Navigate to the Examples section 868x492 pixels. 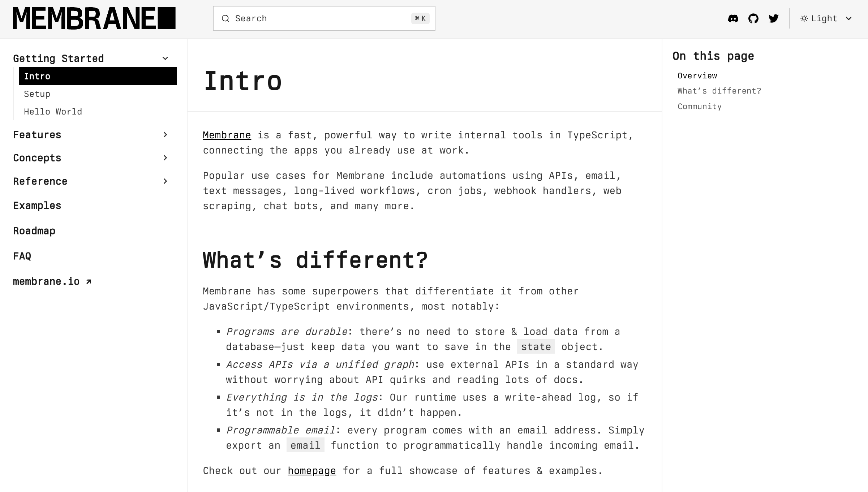tap(37, 205)
